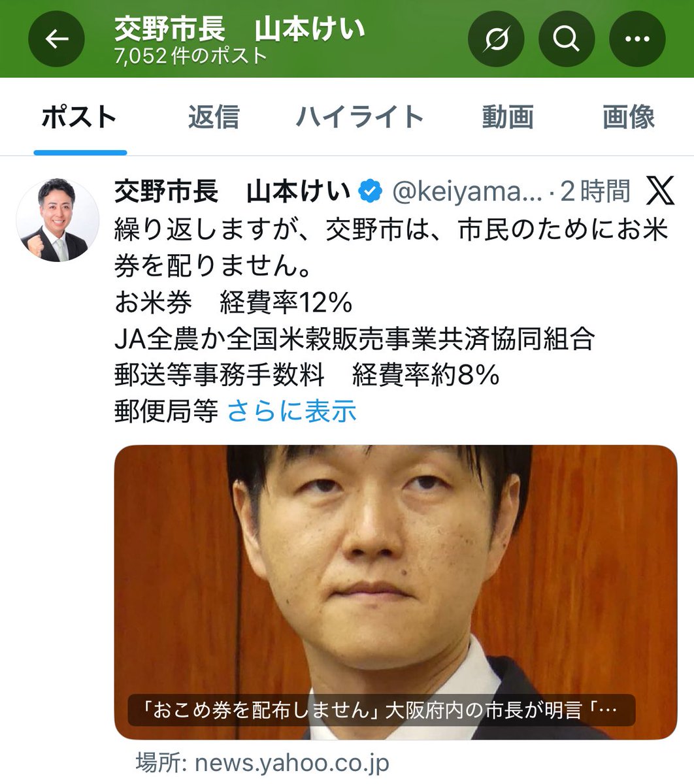
Task: Open profile search magnifier icon
Action: (x=567, y=39)
